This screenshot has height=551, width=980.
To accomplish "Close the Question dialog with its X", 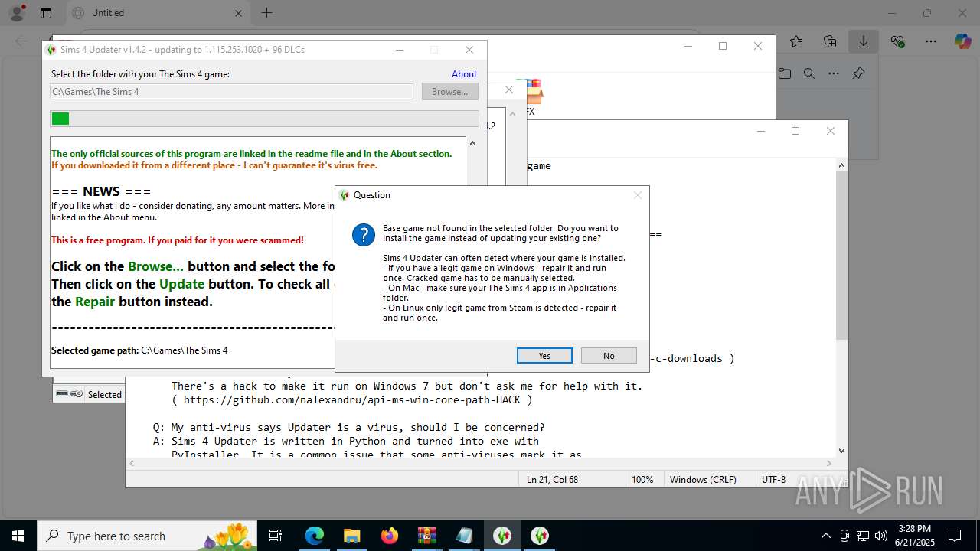I will point(637,195).
